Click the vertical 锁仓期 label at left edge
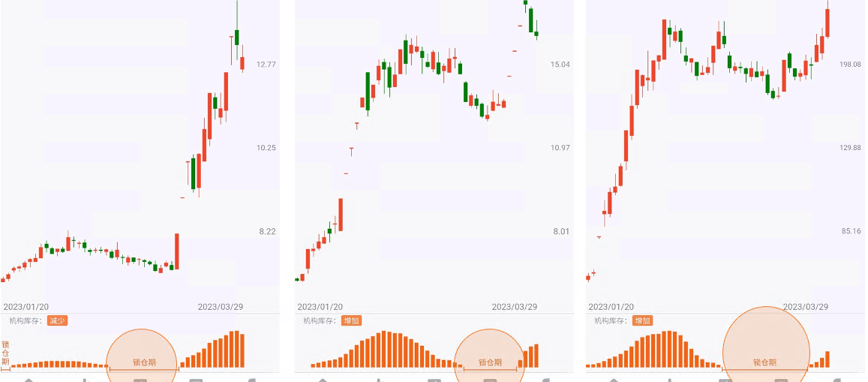Image resolution: width=868 pixels, height=382 pixels. 5,353
